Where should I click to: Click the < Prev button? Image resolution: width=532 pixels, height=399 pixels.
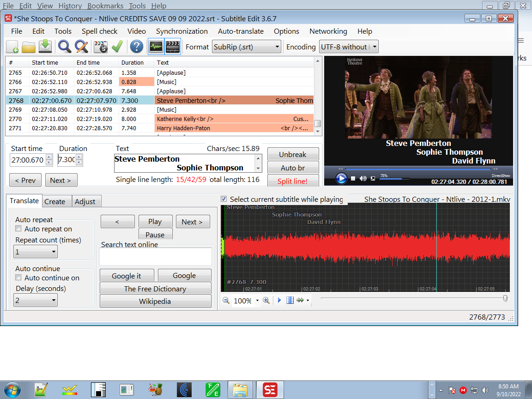point(25,180)
